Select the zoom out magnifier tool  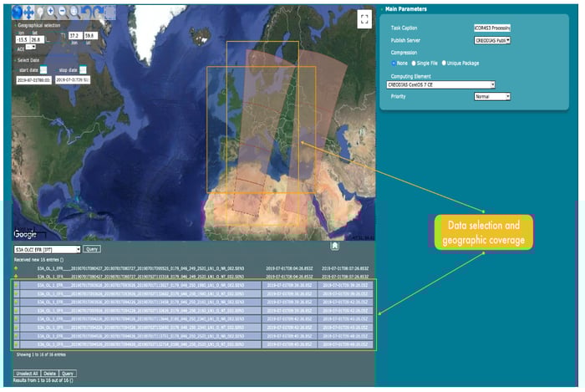point(63,12)
